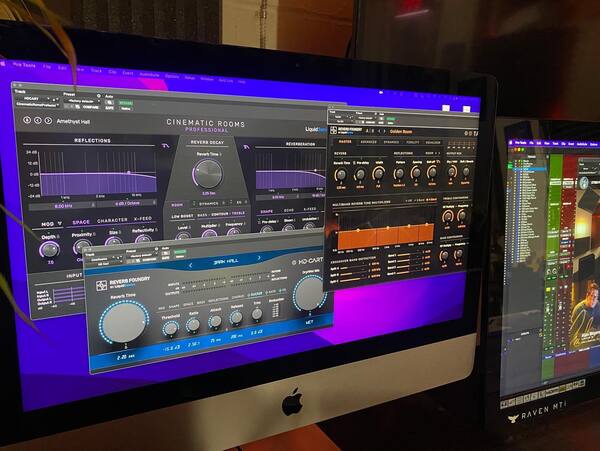The image size is (600, 451).
Task: Select the LOW BOOST tab
Action: click(x=182, y=216)
